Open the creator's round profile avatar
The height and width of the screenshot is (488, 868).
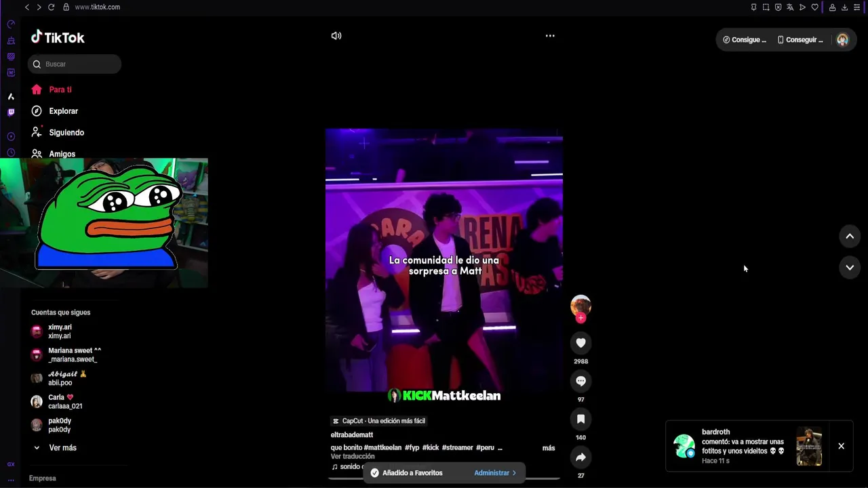pos(580,305)
